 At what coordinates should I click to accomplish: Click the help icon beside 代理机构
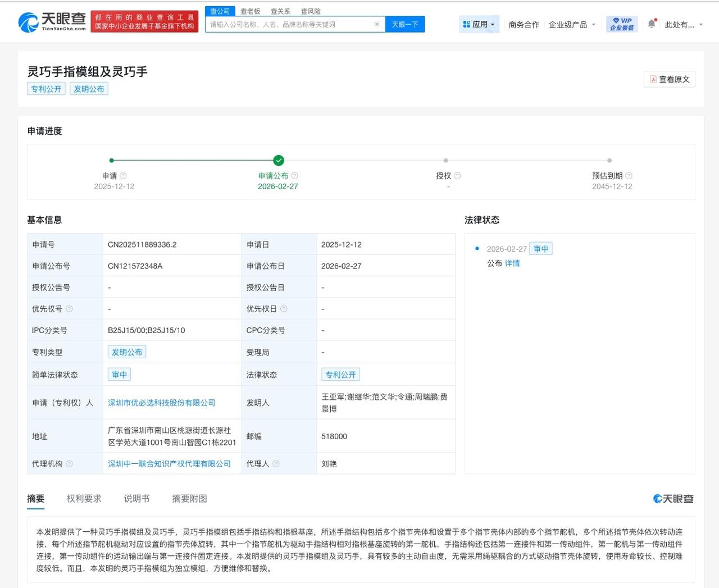(x=69, y=463)
